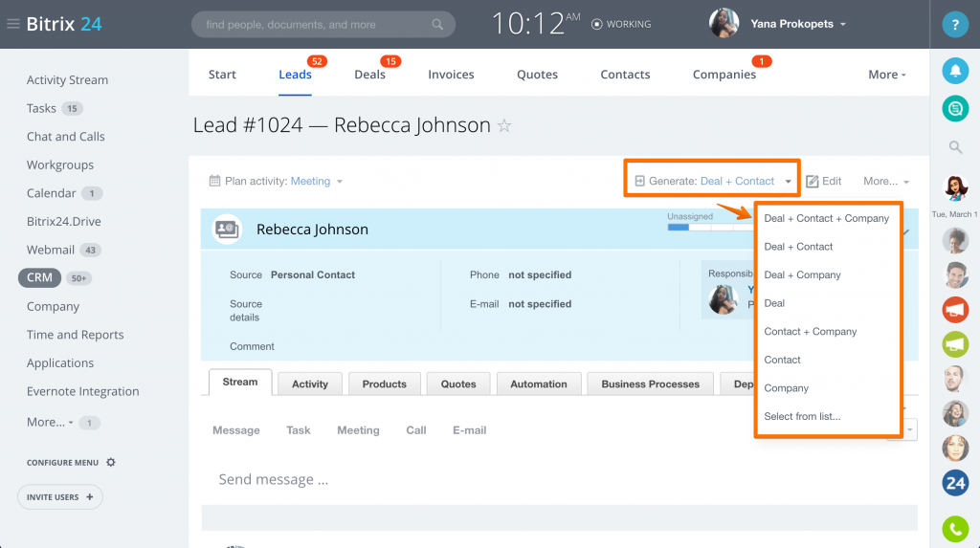The image size is (980, 548).
Task: Open Chat and Calls
Action: click(66, 136)
